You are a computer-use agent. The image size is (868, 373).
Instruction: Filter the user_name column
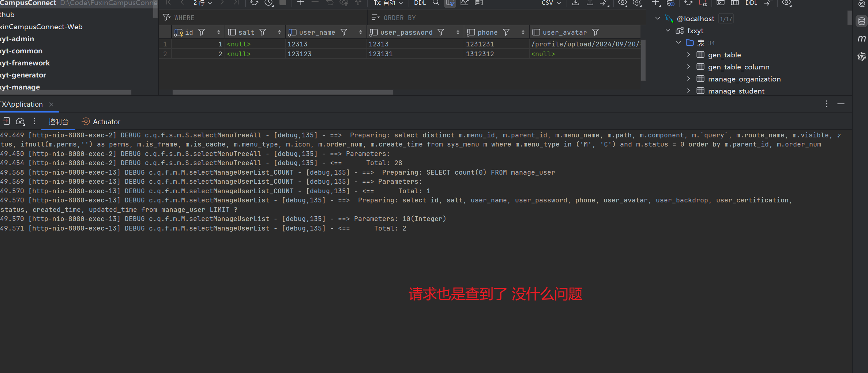point(344,33)
